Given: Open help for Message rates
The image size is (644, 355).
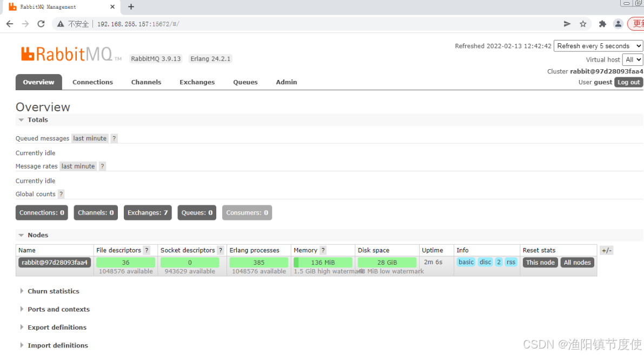Looking at the screenshot, I should pos(102,166).
